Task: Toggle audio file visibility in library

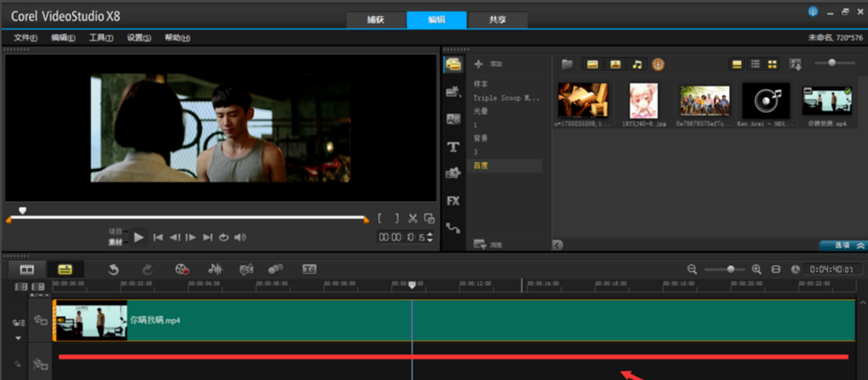Action: click(x=637, y=64)
